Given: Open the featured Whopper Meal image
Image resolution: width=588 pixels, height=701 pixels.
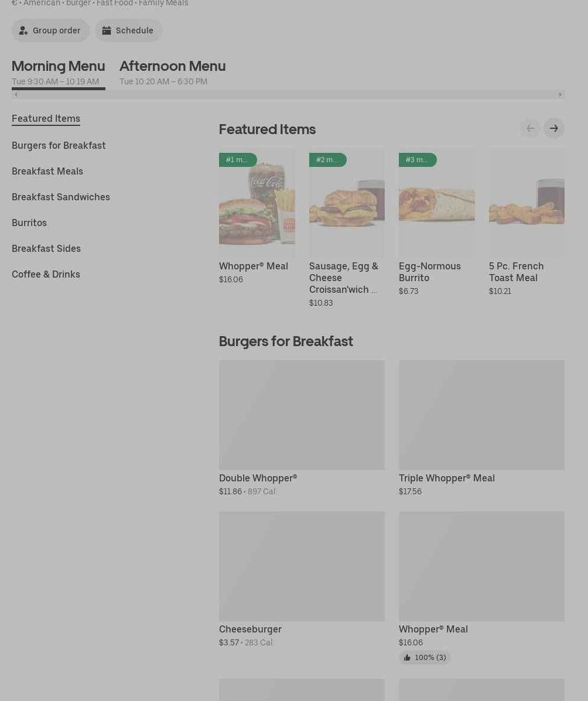Looking at the screenshot, I should pyautogui.click(x=257, y=203).
